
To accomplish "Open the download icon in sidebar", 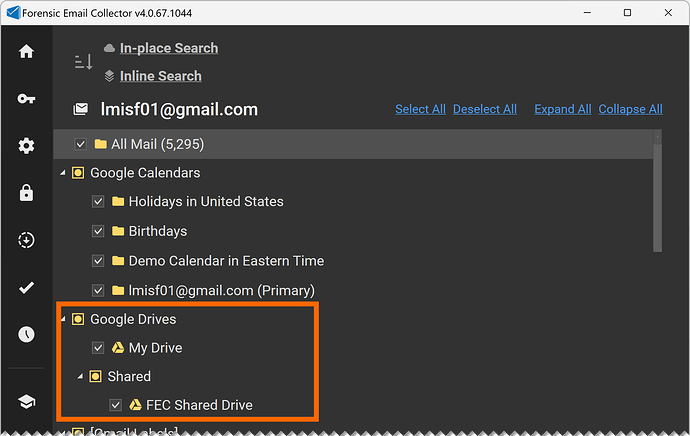I will (27, 241).
